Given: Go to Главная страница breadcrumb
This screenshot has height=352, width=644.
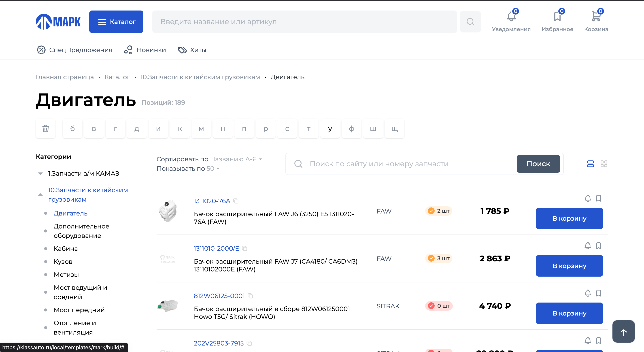Looking at the screenshot, I should click(65, 77).
